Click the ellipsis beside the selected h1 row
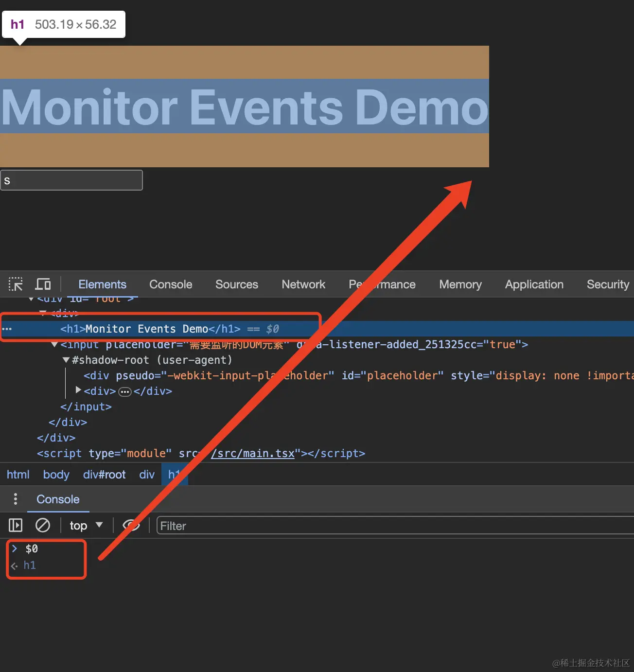The height and width of the screenshot is (672, 634). click(x=7, y=329)
